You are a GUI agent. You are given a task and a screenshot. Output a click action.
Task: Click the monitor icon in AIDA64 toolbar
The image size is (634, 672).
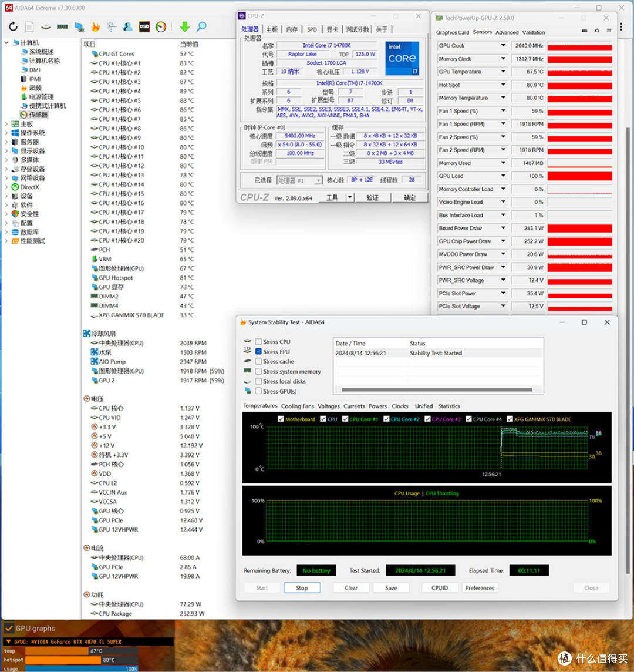(79, 27)
